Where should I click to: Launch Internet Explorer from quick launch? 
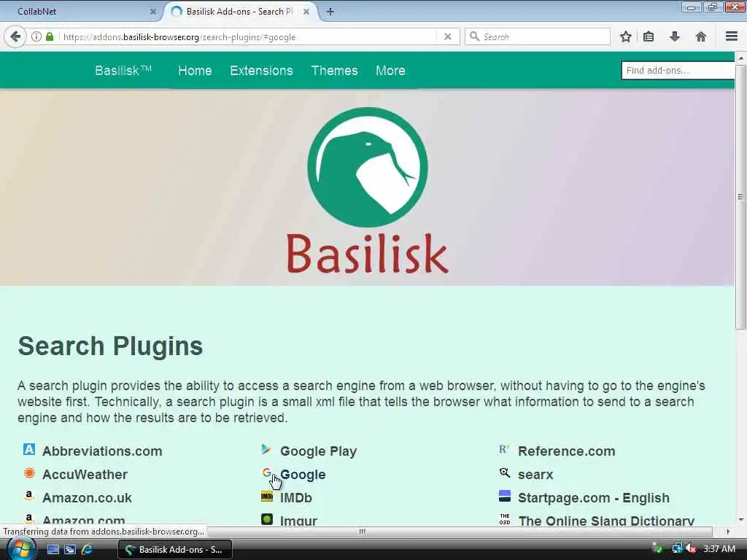(88, 550)
